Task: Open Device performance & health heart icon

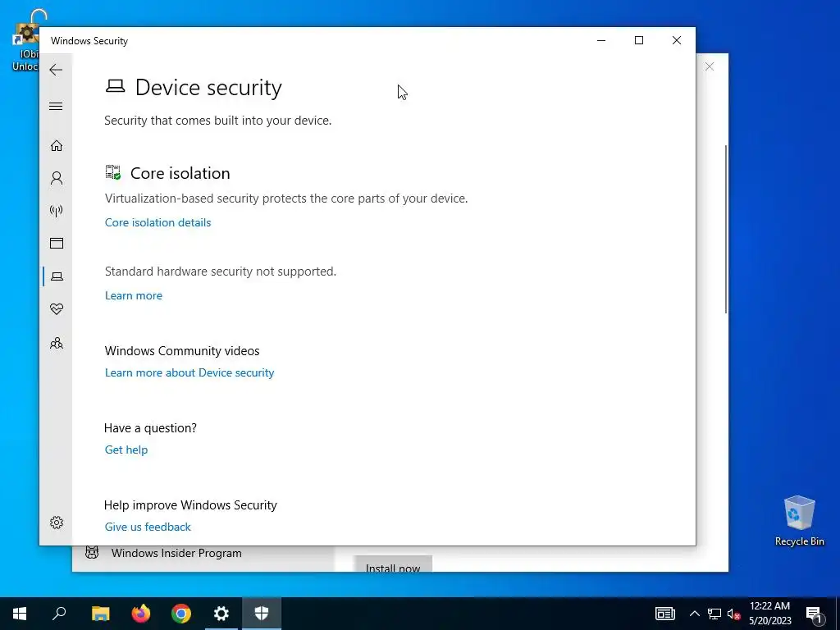Action: point(57,309)
